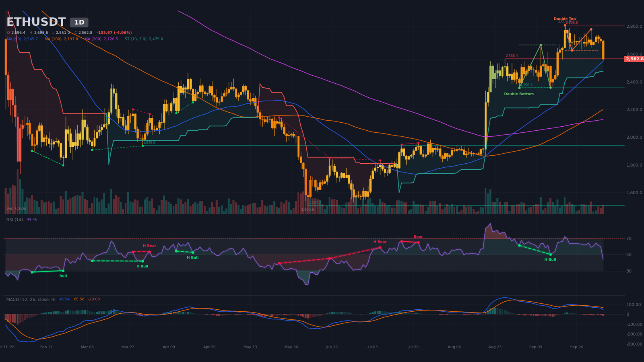Click the RSI 50 midline axis label
The height and width of the screenshot is (362, 644).
click(x=629, y=255)
